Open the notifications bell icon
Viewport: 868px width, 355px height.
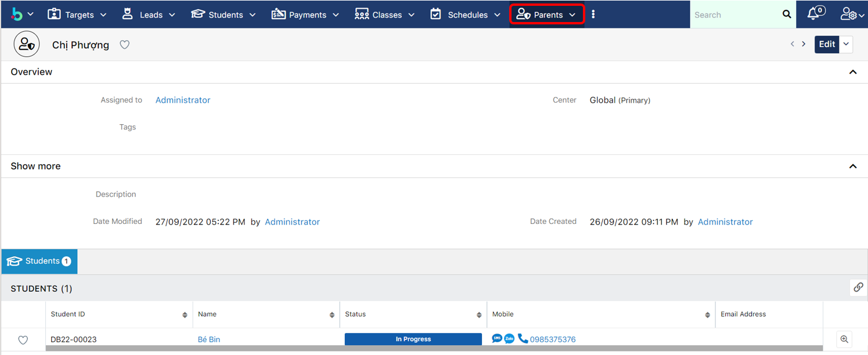pos(815,15)
